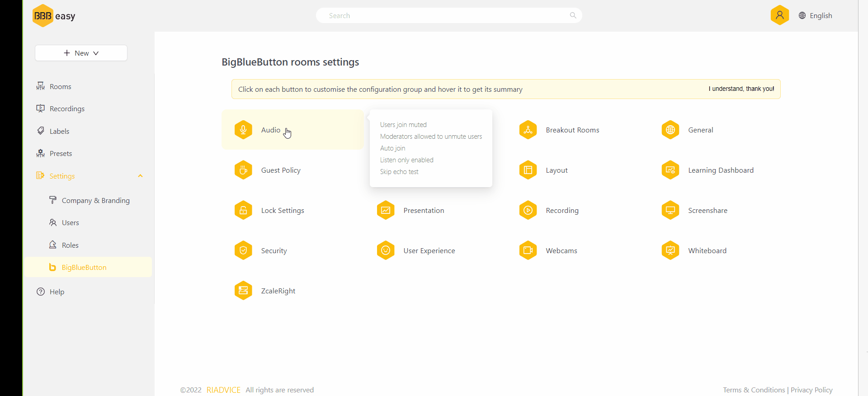Click 'Users join muted' summary text
The height and width of the screenshot is (396, 868).
click(x=403, y=125)
